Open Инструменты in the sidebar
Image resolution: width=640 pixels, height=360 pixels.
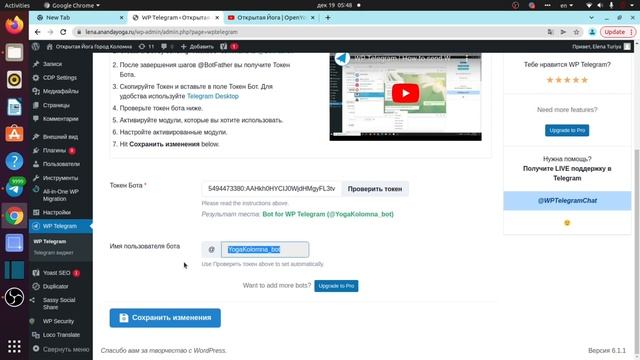click(x=61, y=178)
